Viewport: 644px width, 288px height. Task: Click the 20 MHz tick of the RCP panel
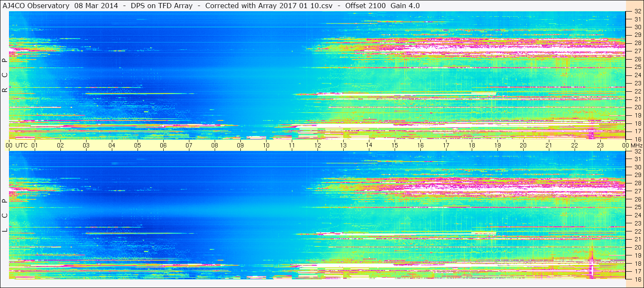tap(637, 107)
